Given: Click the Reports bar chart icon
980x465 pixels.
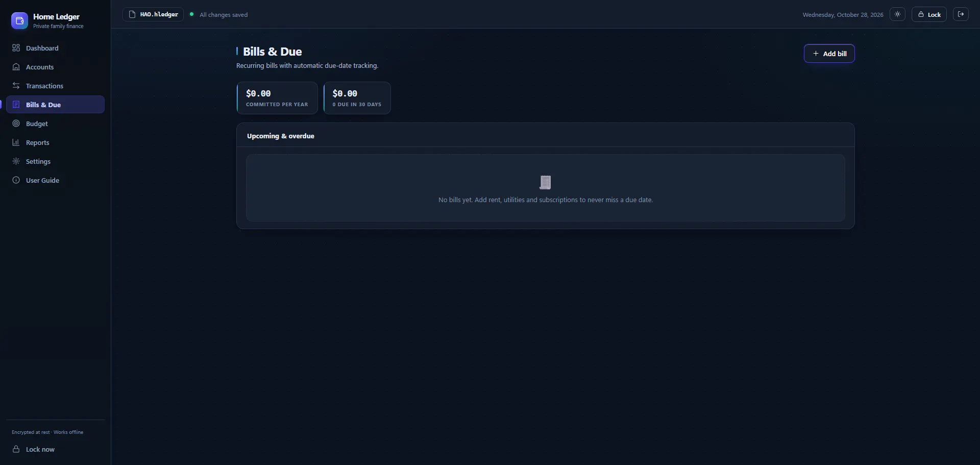Looking at the screenshot, I should pyautogui.click(x=16, y=142).
